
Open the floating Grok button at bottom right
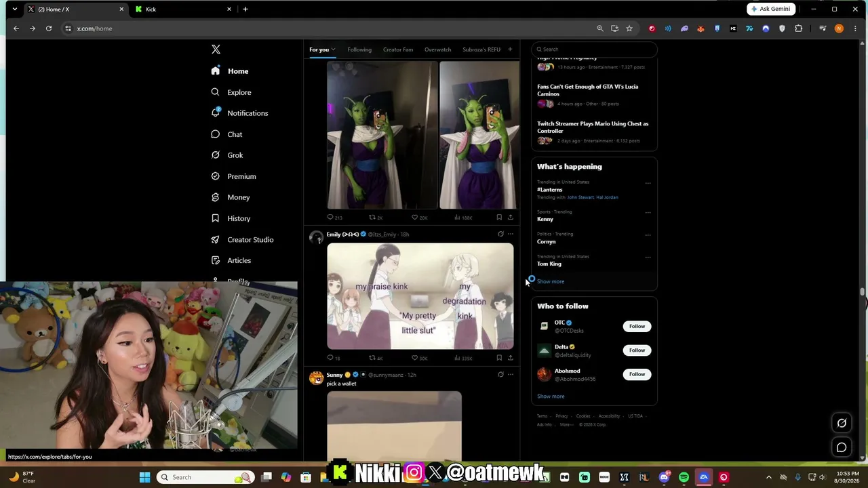tap(842, 423)
